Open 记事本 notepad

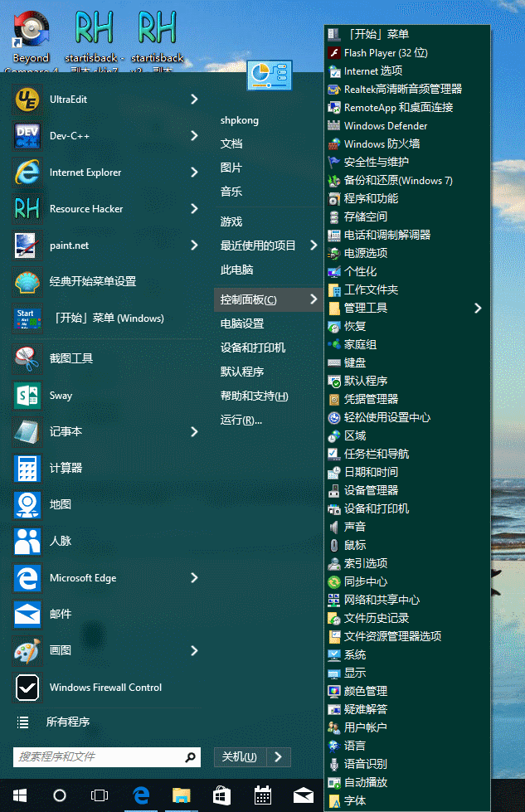point(106,431)
